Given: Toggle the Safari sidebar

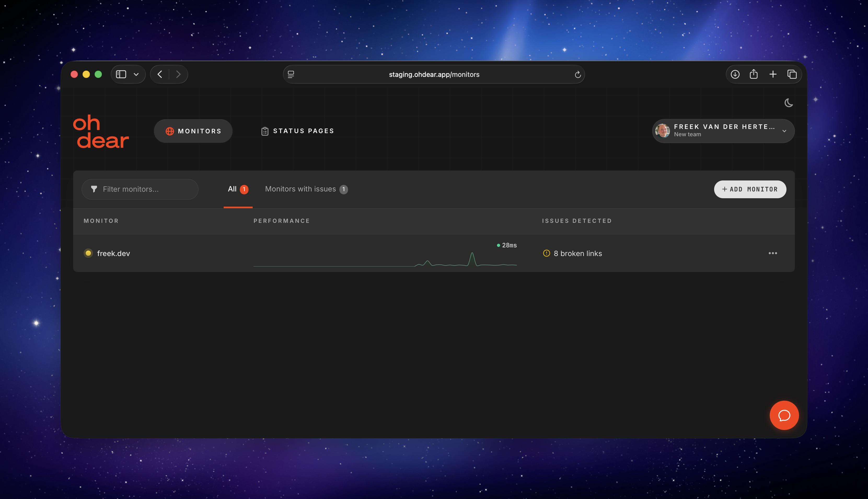Looking at the screenshot, I should [121, 74].
